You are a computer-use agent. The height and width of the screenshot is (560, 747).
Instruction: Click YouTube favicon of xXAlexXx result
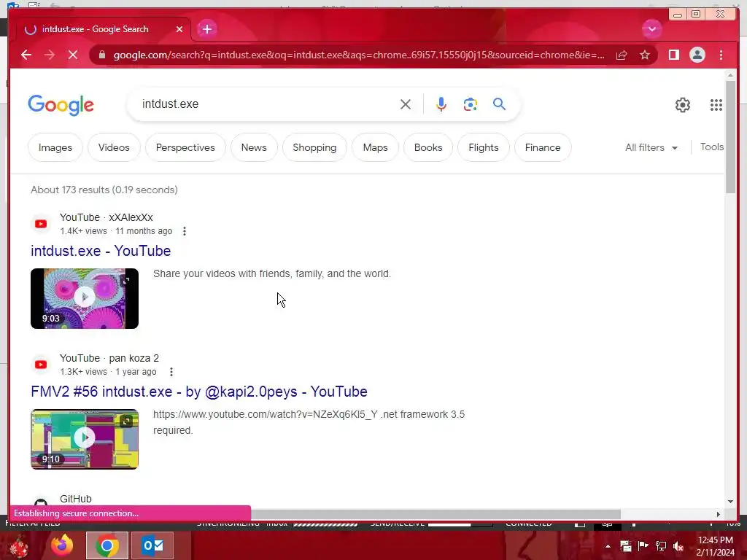click(41, 224)
